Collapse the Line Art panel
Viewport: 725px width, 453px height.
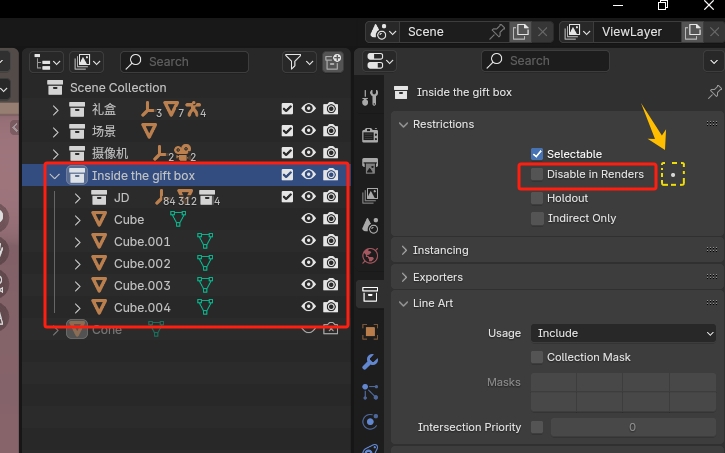(403, 303)
